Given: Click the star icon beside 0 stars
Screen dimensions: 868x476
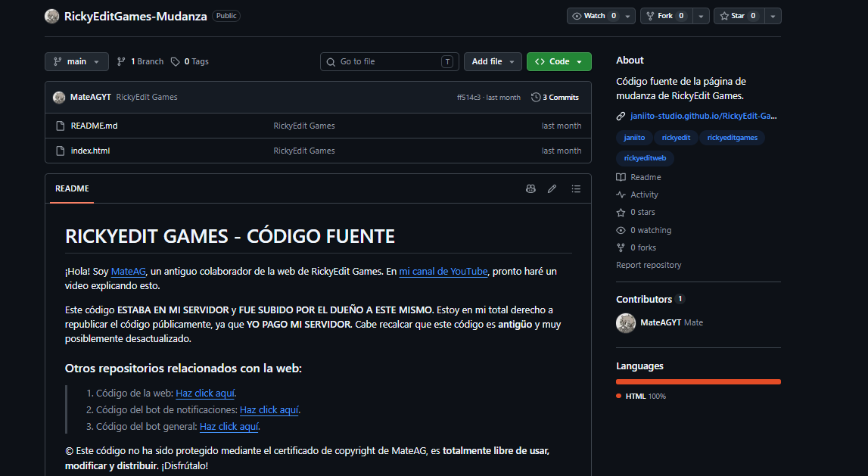Looking at the screenshot, I should (x=621, y=213).
